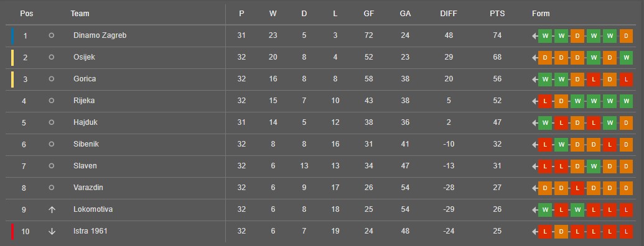Open the Dinamo Zagreb team link
644x246 pixels.
[100, 35]
